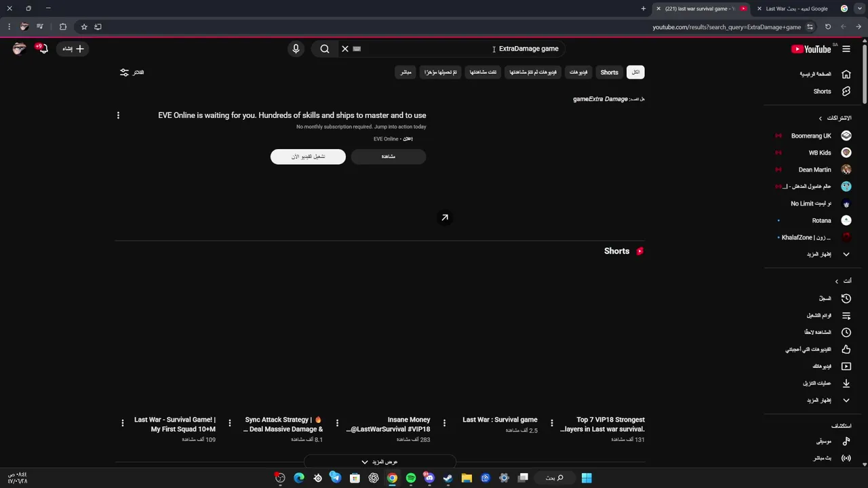Image resolution: width=868 pixels, height=488 pixels.
Task: Click the browser address bar URL
Action: [727, 27]
